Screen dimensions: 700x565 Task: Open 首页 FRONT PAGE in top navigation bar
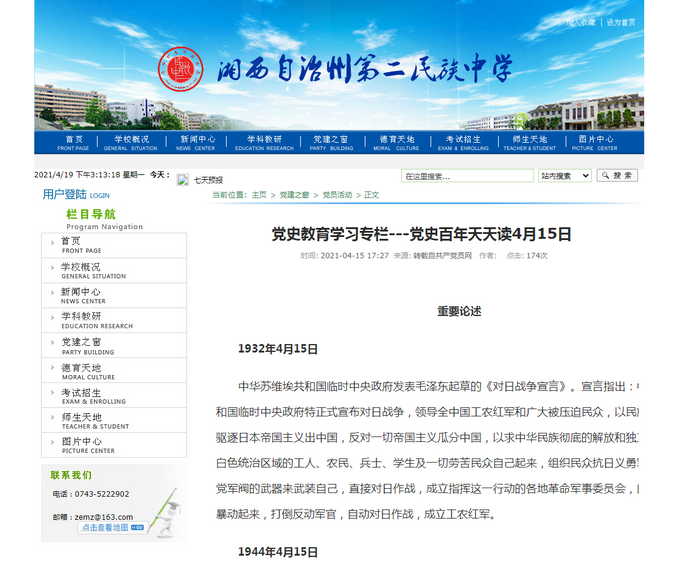coord(73,143)
